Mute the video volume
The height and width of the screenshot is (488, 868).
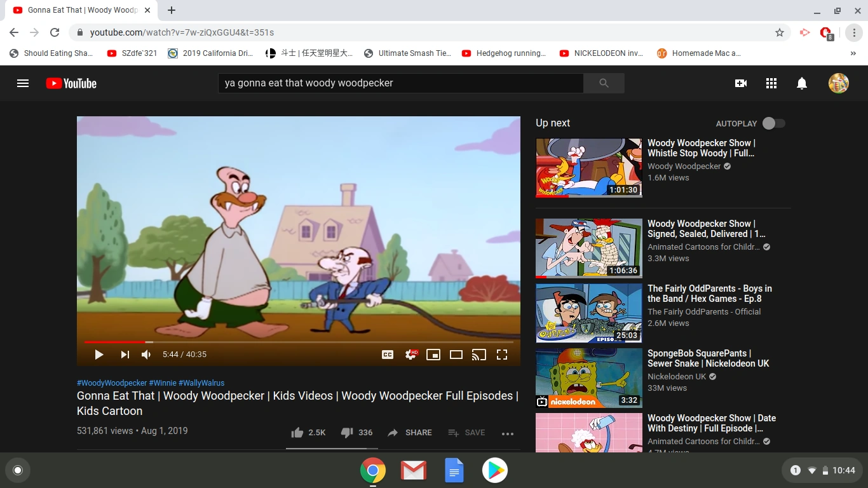pyautogui.click(x=147, y=355)
